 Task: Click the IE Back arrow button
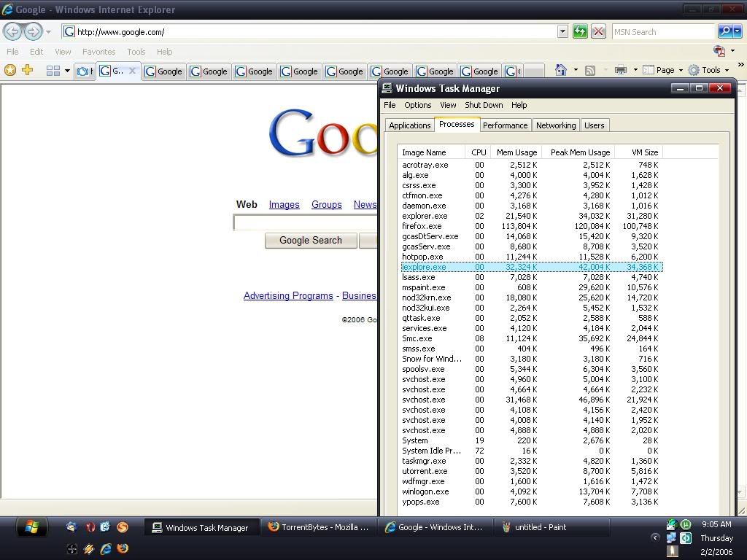[12, 31]
